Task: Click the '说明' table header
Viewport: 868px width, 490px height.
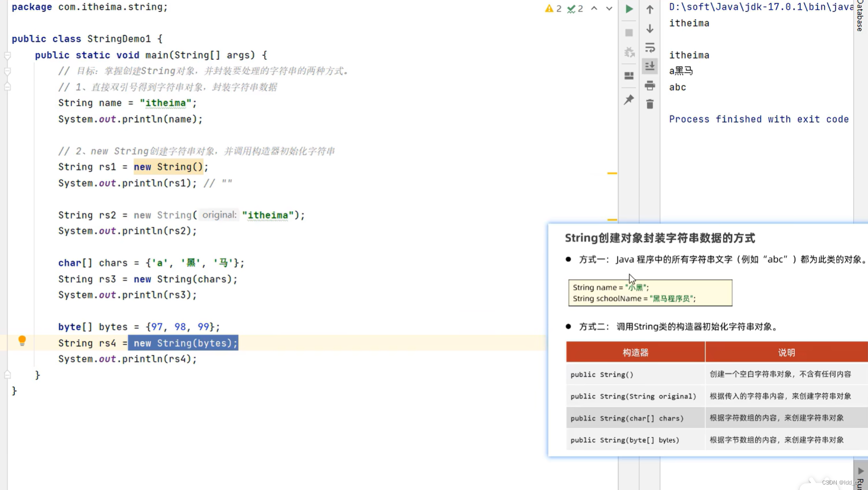Action: pyautogui.click(x=786, y=352)
